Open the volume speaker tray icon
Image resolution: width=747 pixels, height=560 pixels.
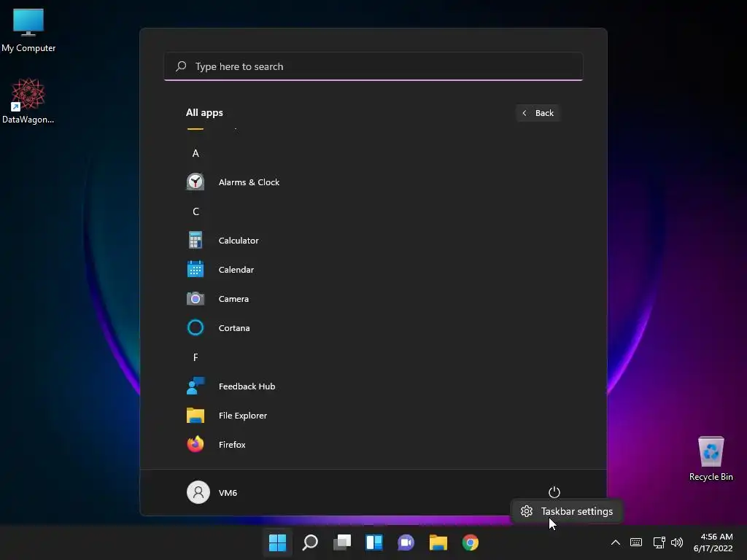point(676,542)
